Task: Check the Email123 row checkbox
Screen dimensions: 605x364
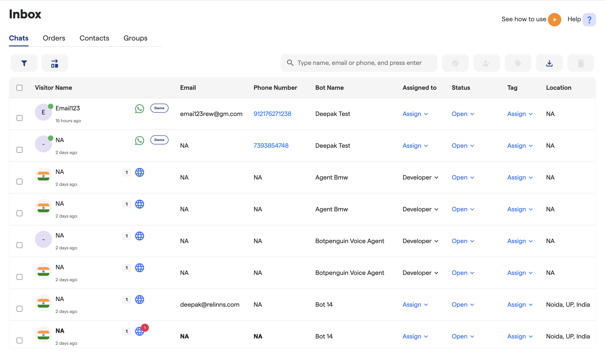Action: pyautogui.click(x=19, y=118)
